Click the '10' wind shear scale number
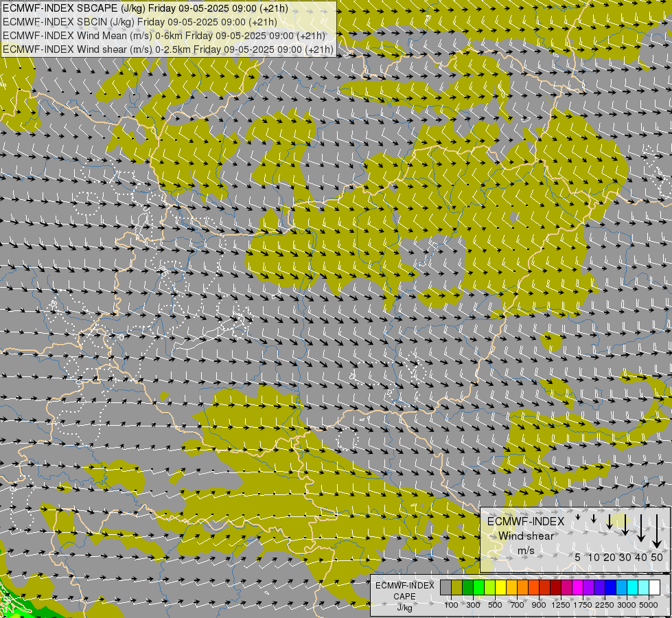This screenshot has height=618, width=672. pos(594,557)
